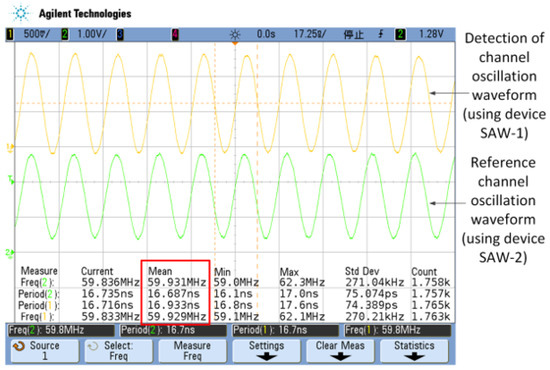550x370 pixels.
Task: Click the Measure column header
Action: [x=39, y=271]
